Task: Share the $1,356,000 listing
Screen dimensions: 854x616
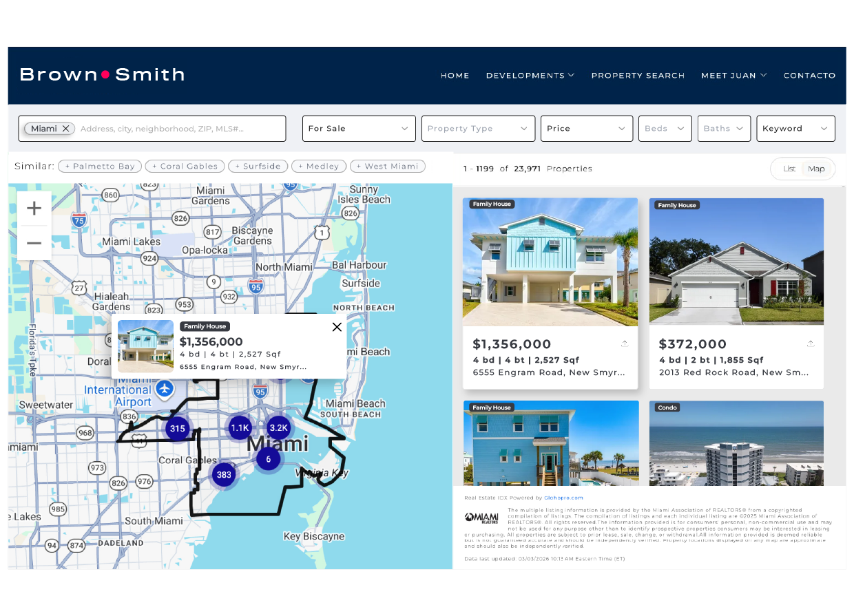Action: click(625, 342)
